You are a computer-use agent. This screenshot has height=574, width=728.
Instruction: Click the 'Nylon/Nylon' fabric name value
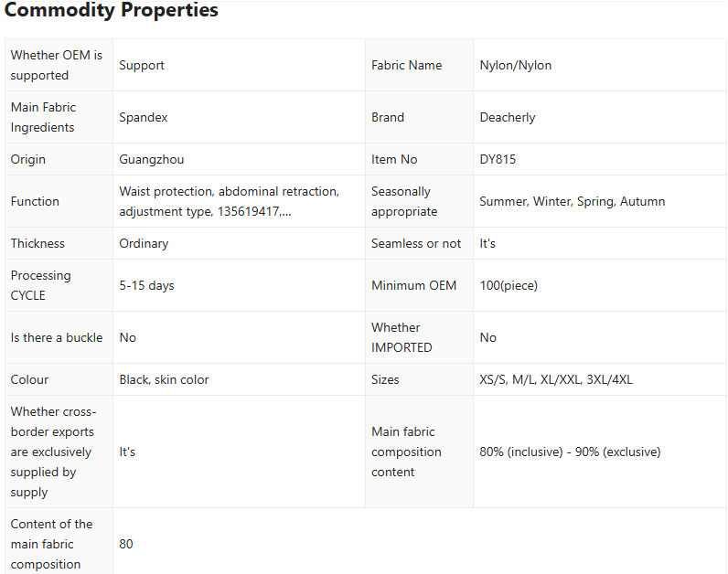pos(515,65)
